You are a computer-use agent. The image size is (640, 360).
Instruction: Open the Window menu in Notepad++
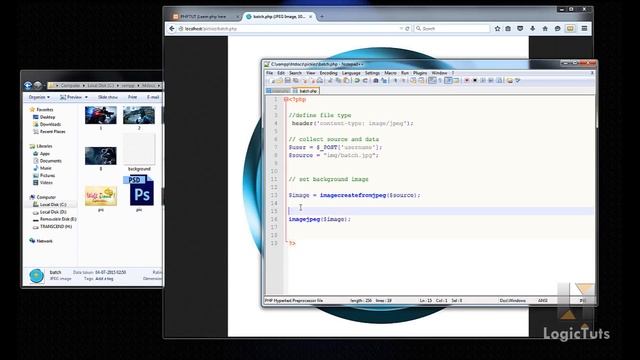click(x=439, y=73)
